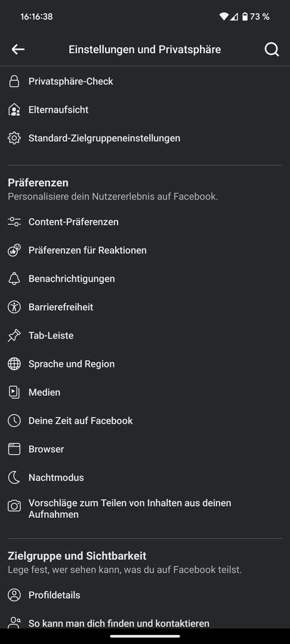This screenshot has height=644, width=290.
Task: Tap the pin icon for Tab-Leiste
Action: point(14,336)
